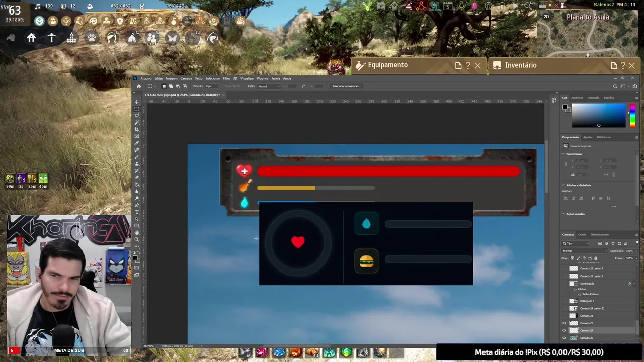Select the Polygonal Lasso tool

tap(137, 115)
